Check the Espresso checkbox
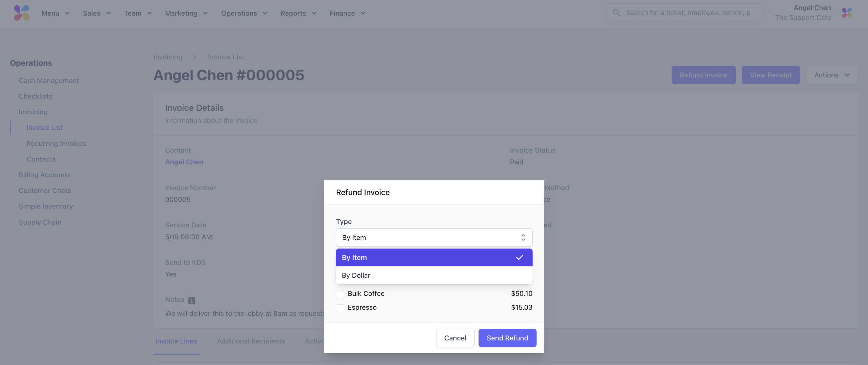The width and height of the screenshot is (868, 365). [x=340, y=308]
